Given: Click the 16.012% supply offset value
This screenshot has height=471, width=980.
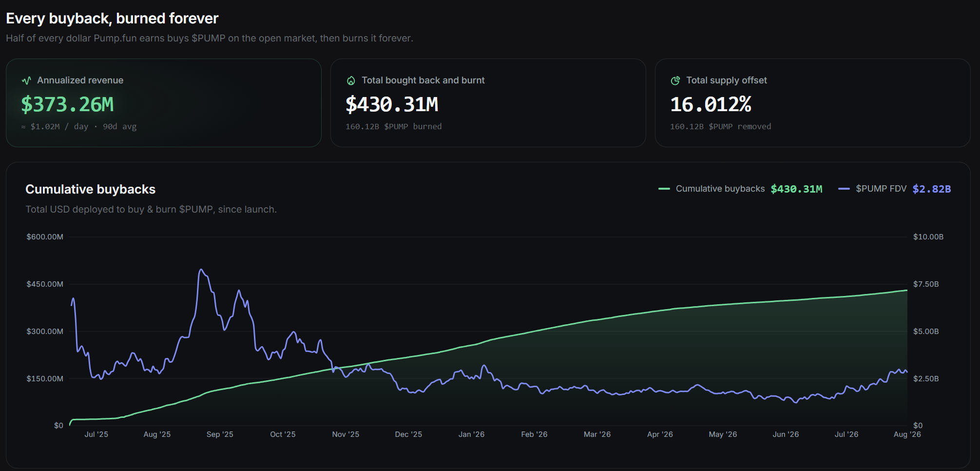Looking at the screenshot, I should click(711, 104).
